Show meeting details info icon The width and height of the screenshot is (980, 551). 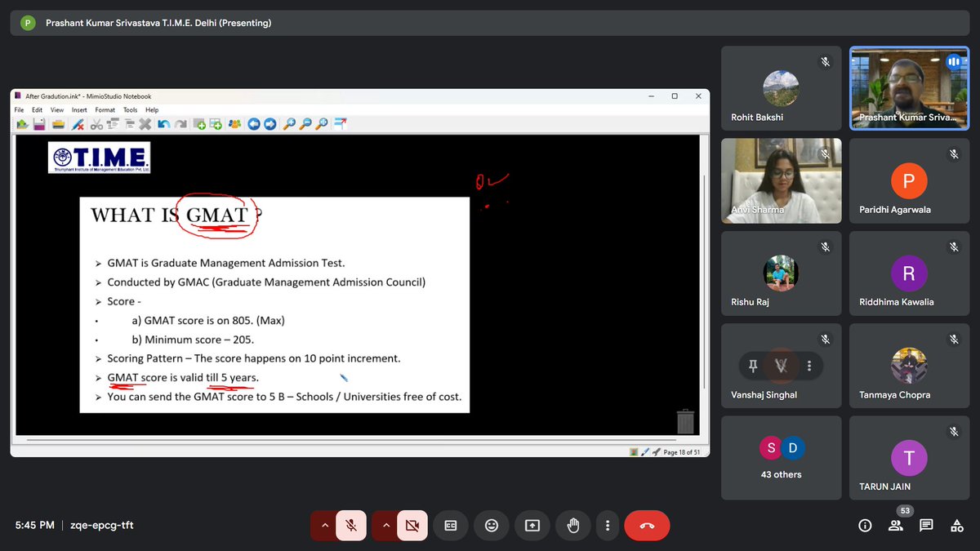(x=865, y=526)
